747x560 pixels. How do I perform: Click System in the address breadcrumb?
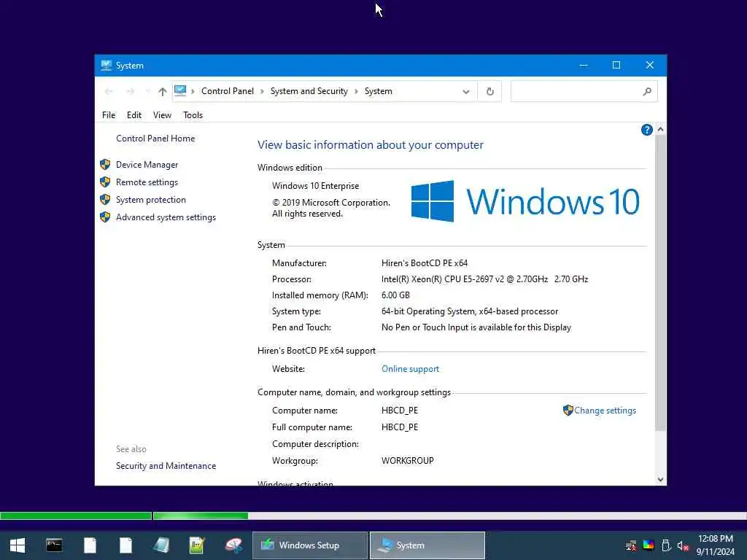(x=379, y=91)
